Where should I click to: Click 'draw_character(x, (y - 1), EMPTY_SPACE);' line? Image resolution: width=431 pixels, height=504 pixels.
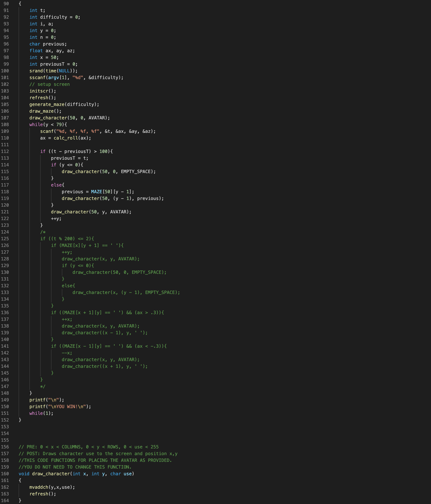[x=126, y=292]
